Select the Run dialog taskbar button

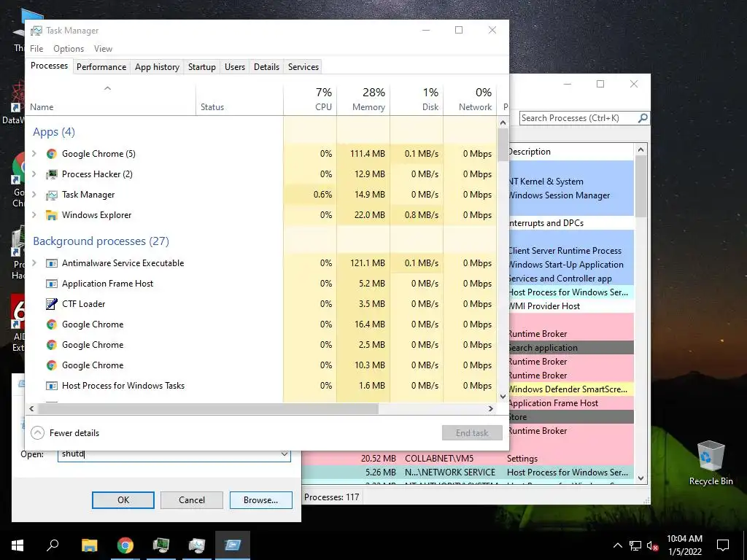[x=233, y=545]
